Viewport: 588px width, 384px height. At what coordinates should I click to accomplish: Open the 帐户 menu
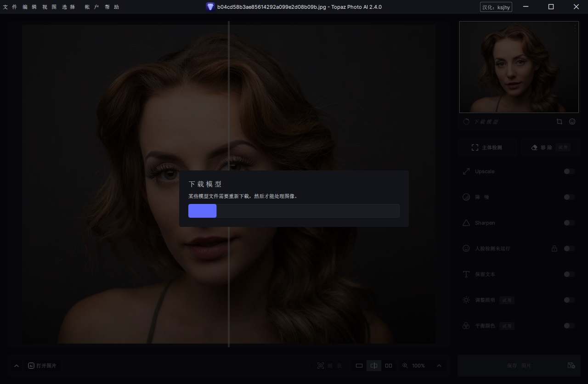coord(92,7)
